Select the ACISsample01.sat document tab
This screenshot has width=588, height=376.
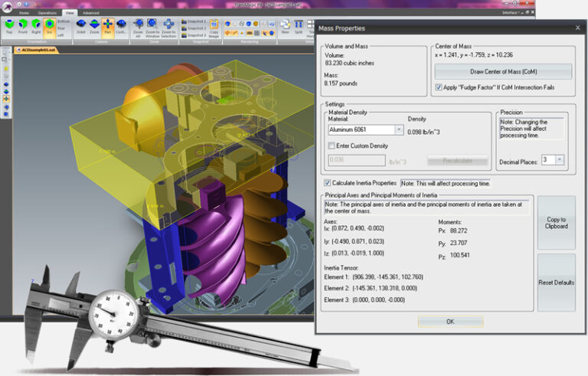pos(36,49)
